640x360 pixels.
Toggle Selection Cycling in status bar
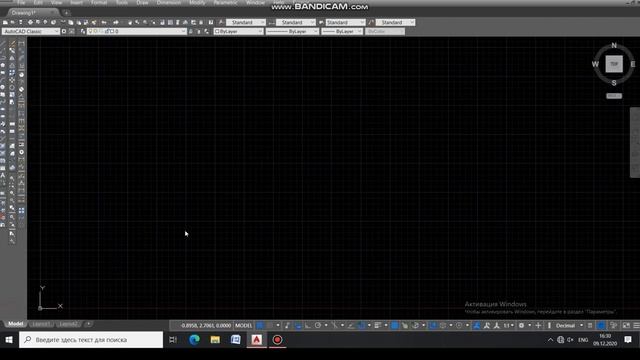(404, 325)
